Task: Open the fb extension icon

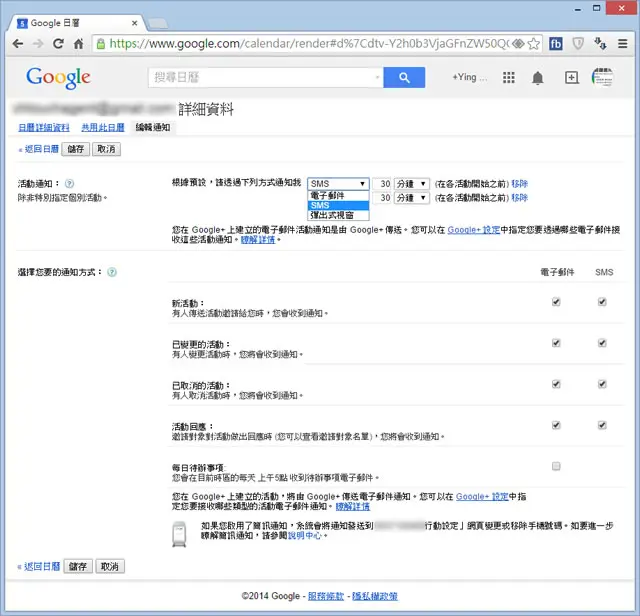Action: pos(556,43)
